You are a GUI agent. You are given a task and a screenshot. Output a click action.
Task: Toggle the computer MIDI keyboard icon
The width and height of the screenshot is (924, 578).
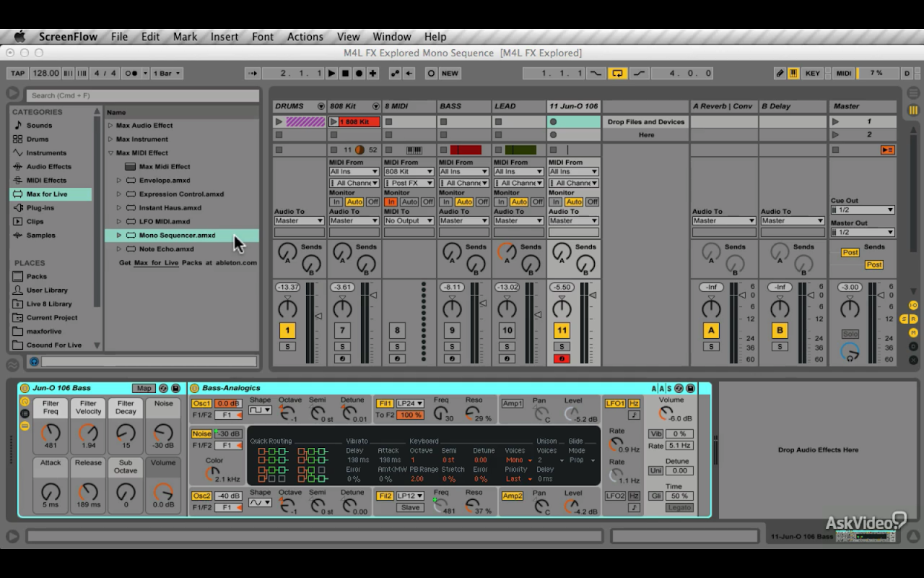pos(793,73)
